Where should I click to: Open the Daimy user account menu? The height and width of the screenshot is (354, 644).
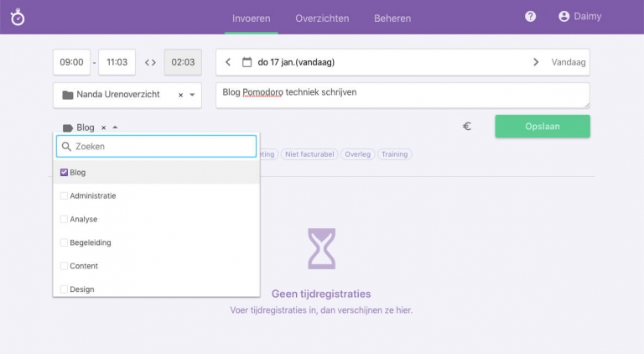coord(580,17)
